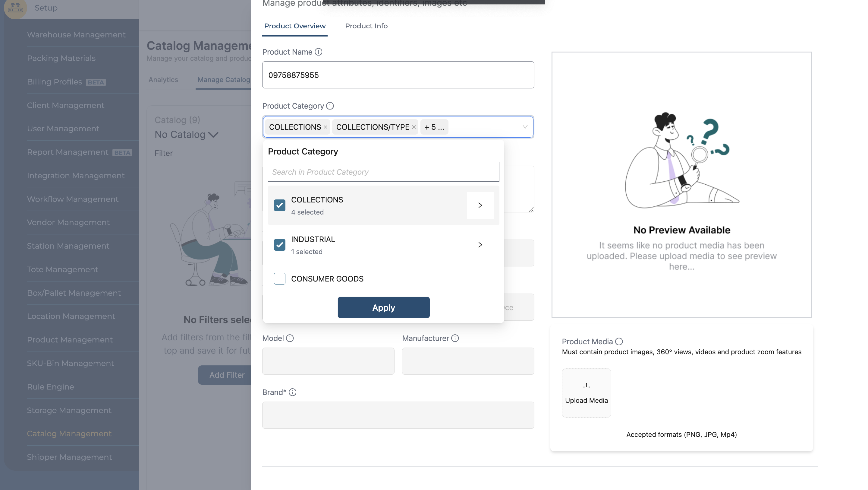Click info icon next to Product Media
Image resolution: width=868 pixels, height=490 pixels.
(x=619, y=342)
